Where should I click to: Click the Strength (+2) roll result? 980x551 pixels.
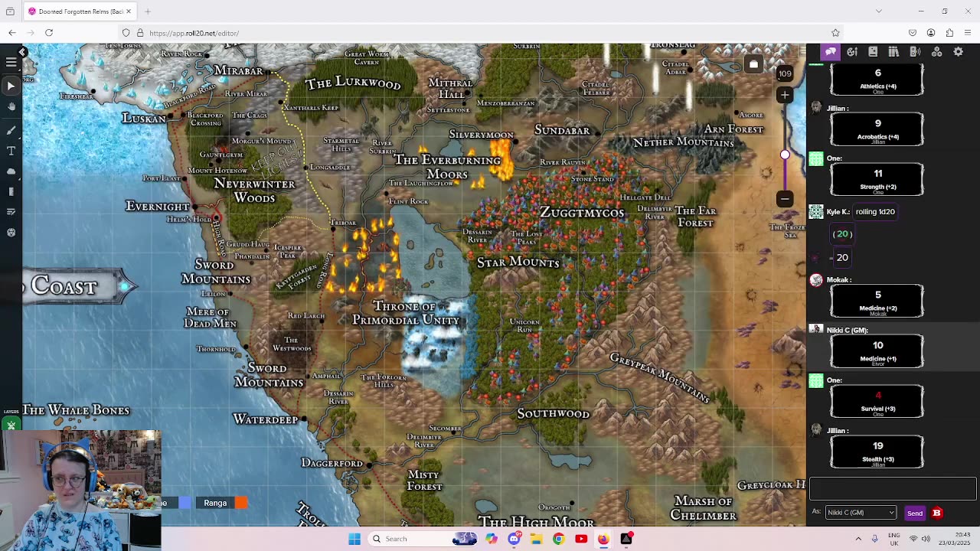[877, 179]
